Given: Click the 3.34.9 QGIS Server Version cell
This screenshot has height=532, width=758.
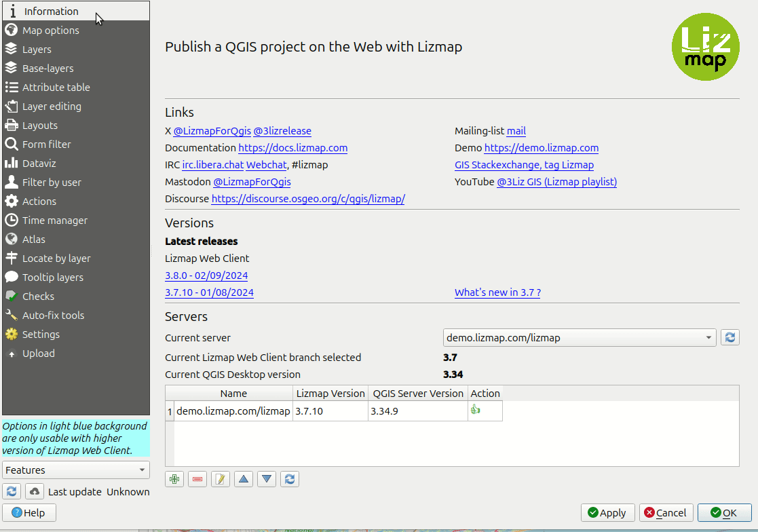Looking at the screenshot, I should pos(418,411).
